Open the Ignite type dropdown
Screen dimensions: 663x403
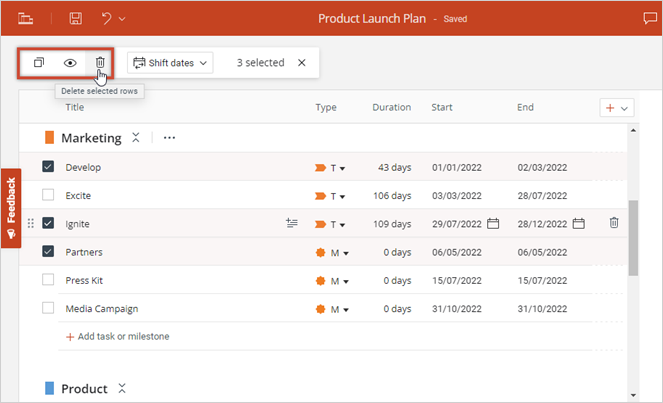tap(338, 225)
